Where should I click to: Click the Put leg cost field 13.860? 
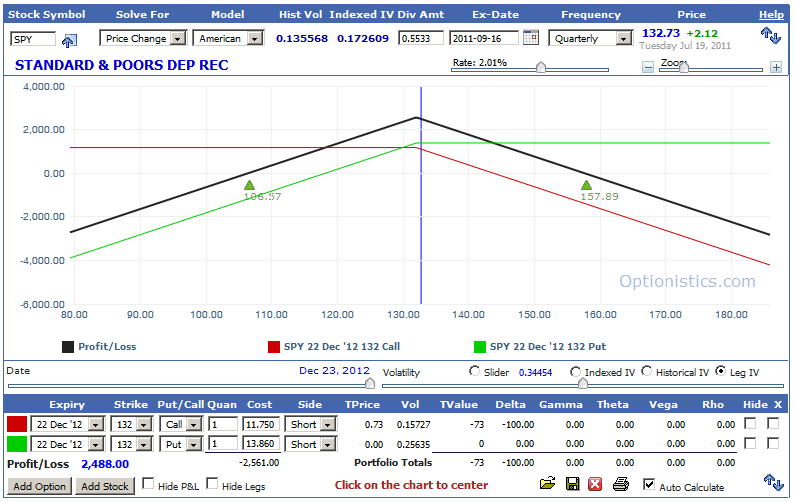point(261,444)
